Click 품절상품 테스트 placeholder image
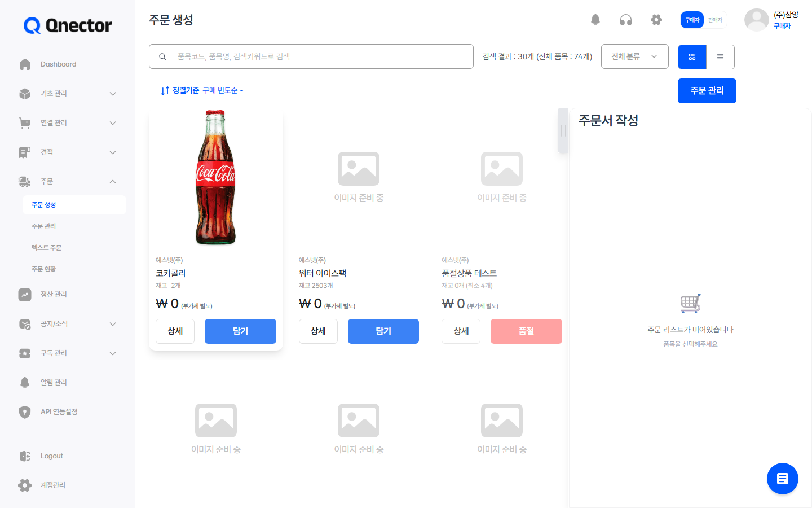 (502, 177)
